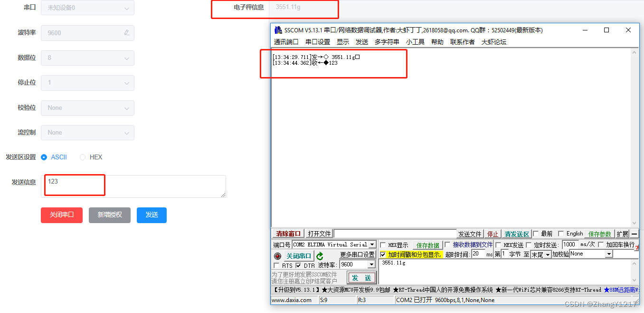Click the 停止 button in SSCOM
644x313 pixels.
493,234
